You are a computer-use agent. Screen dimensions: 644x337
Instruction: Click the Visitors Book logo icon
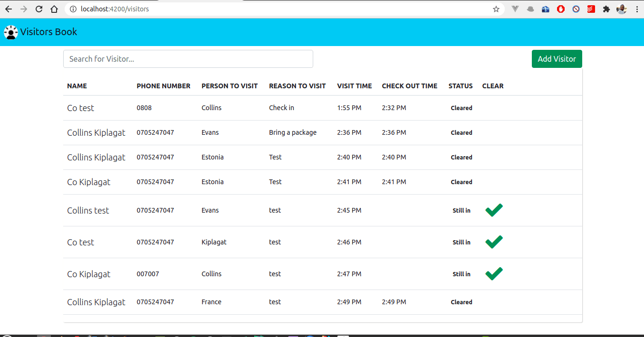(11, 32)
